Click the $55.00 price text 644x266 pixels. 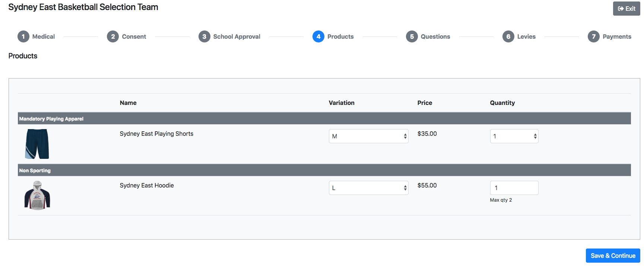(x=427, y=185)
